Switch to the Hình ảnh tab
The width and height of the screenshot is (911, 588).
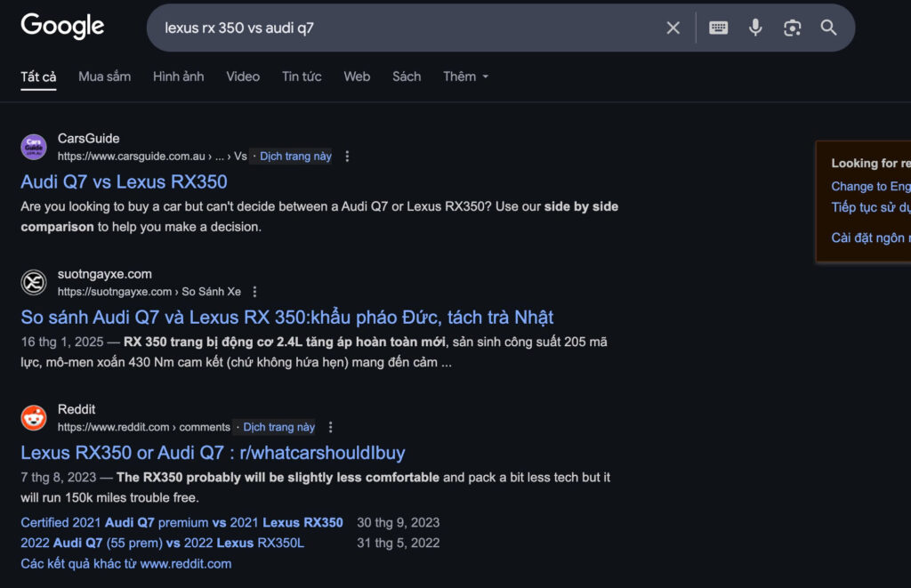178,77
